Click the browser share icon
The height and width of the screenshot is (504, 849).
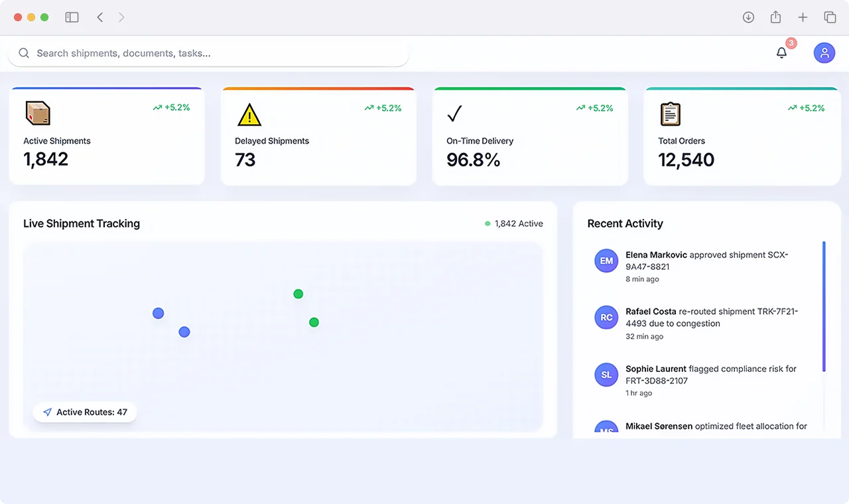coord(775,17)
